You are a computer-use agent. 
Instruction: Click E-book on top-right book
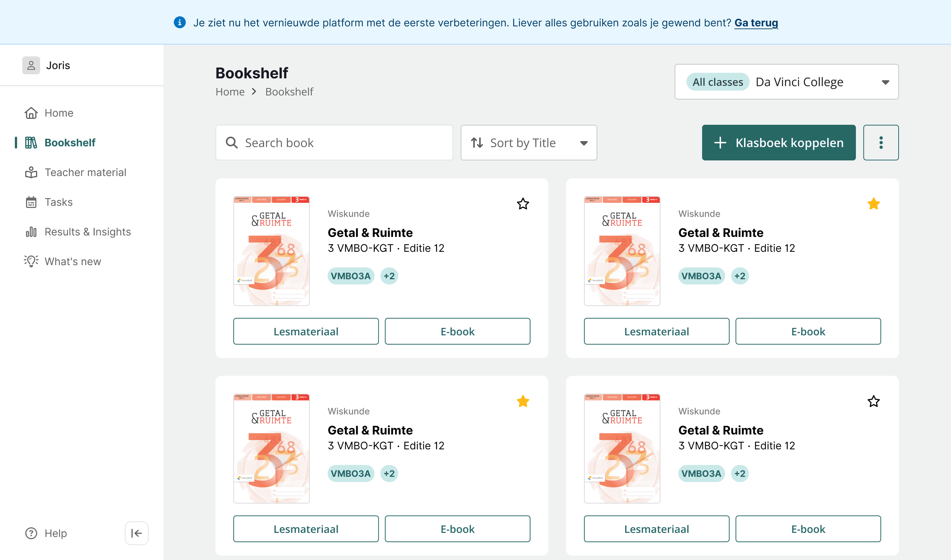click(808, 331)
